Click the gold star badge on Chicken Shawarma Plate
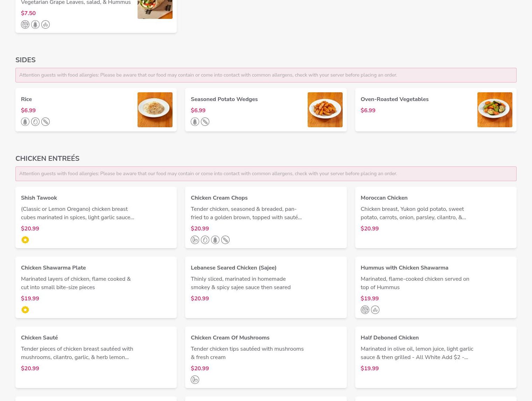This screenshot has width=532, height=401. click(25, 310)
